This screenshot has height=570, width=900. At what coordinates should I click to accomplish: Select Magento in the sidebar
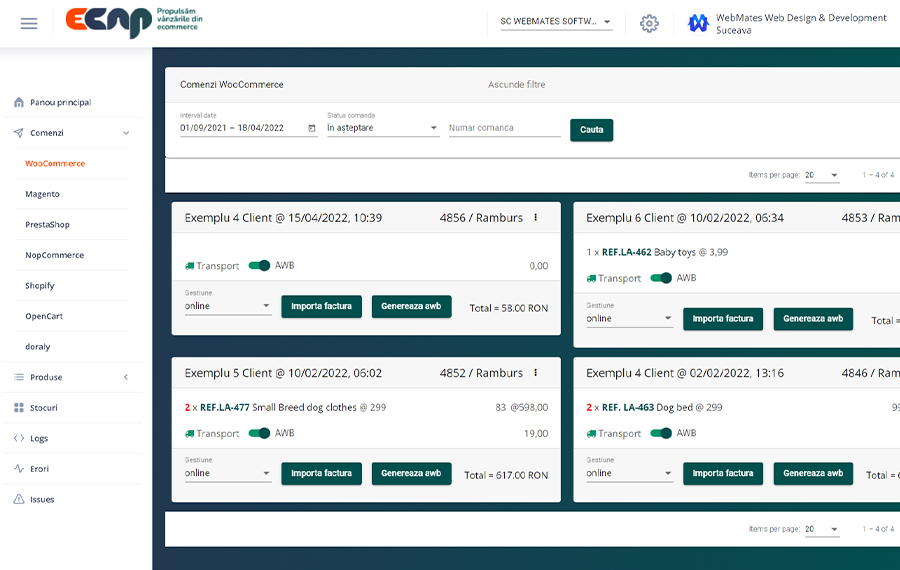[x=42, y=194]
